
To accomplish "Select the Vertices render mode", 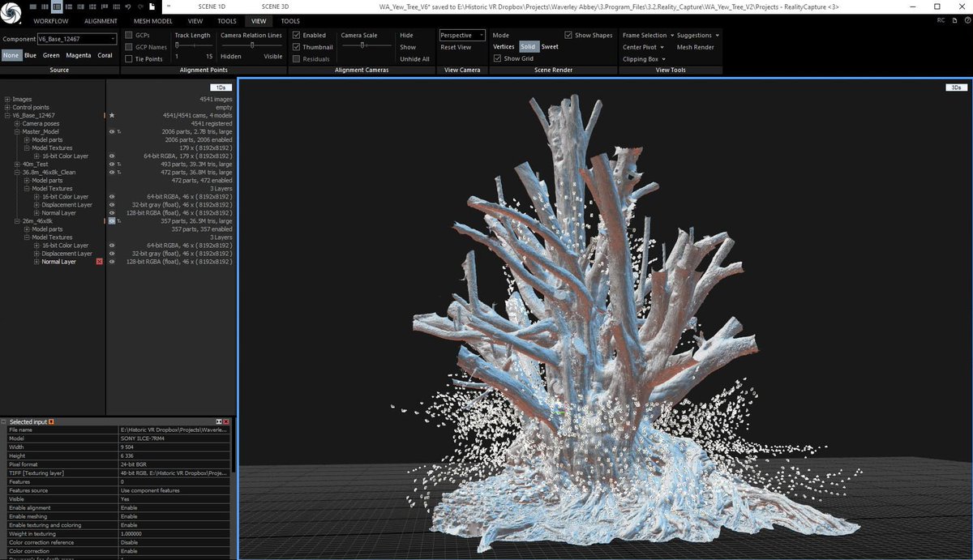I will [x=504, y=47].
